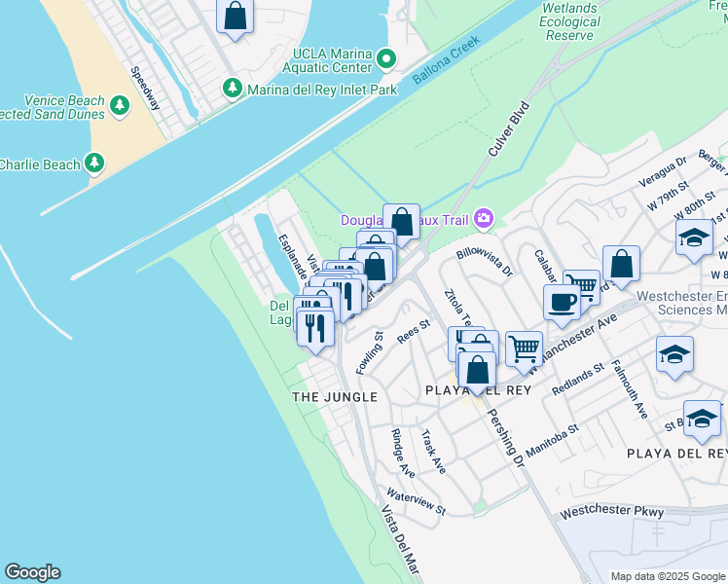
Task: Click the shopping bag marker in Marina del Rey
Action: tap(235, 18)
